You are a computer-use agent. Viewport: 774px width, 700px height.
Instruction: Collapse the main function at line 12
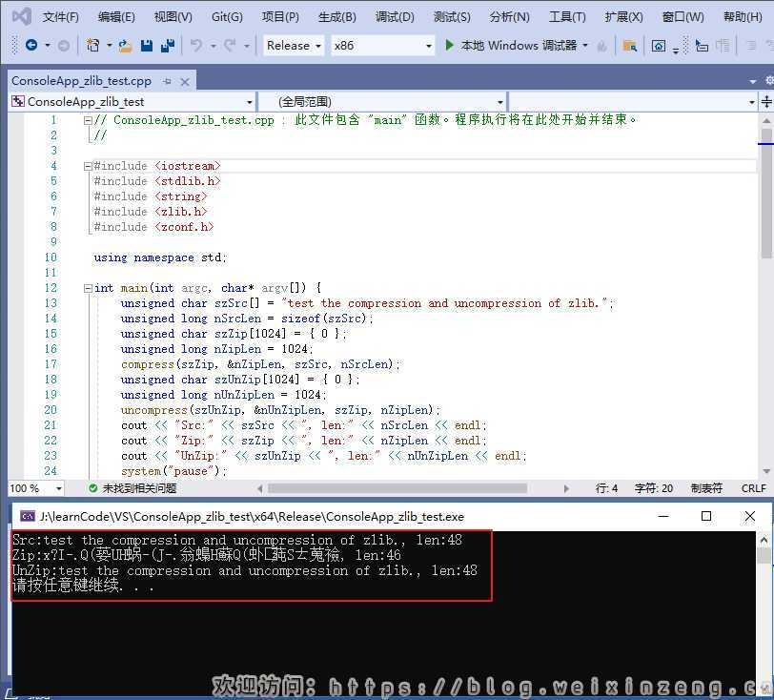pyautogui.click(x=88, y=288)
